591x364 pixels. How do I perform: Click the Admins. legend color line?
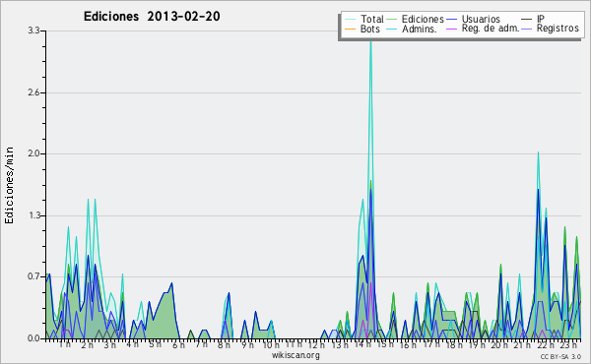coord(392,29)
